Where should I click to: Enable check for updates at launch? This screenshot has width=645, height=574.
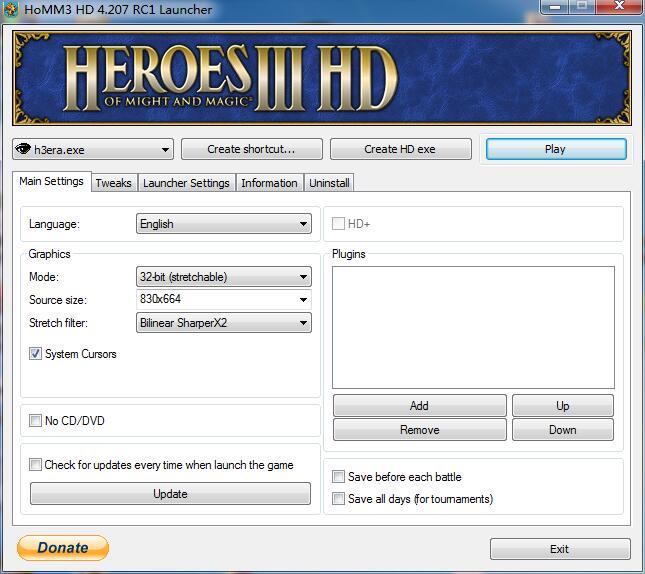coord(35,465)
